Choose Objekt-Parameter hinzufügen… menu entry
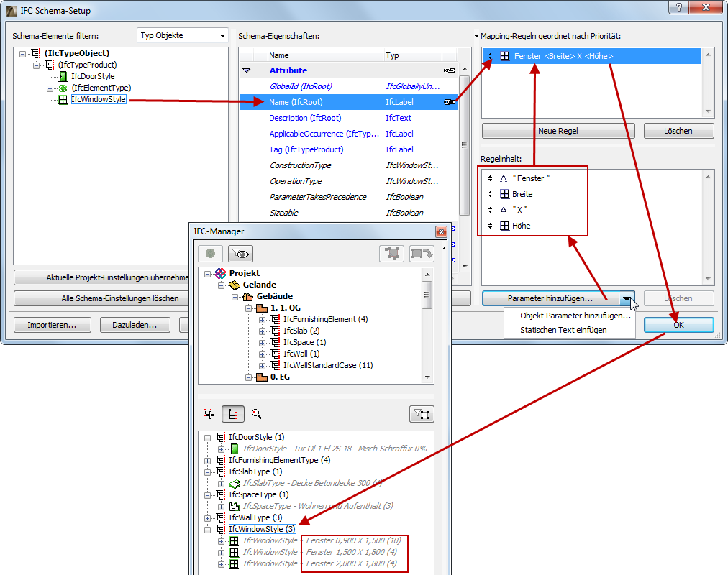 point(575,316)
